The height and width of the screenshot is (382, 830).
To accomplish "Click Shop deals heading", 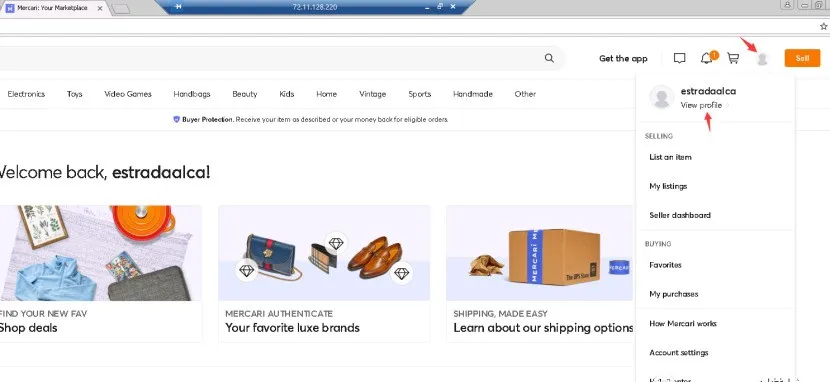I will (x=28, y=328).
